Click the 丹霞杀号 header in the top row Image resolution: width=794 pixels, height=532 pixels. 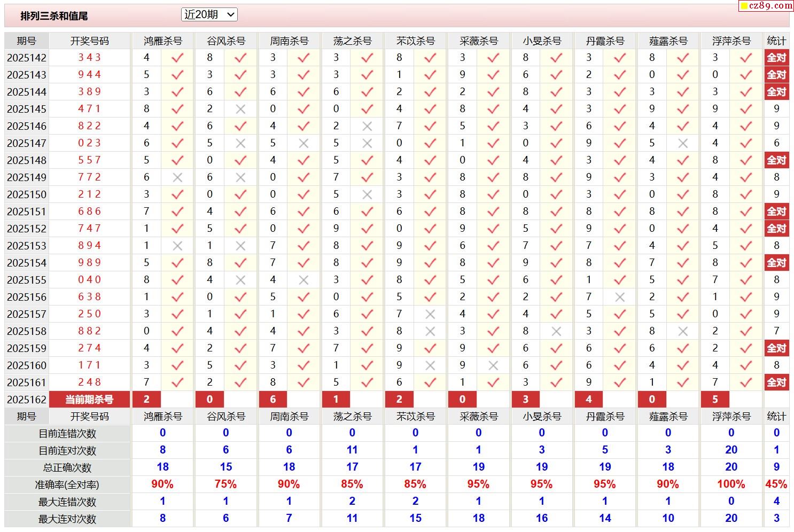pyautogui.click(x=605, y=41)
